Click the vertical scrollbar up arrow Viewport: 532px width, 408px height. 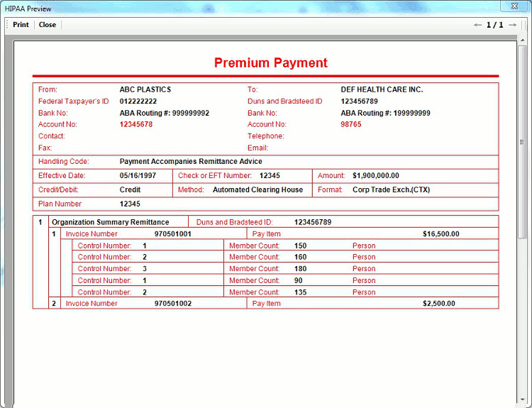click(x=522, y=40)
